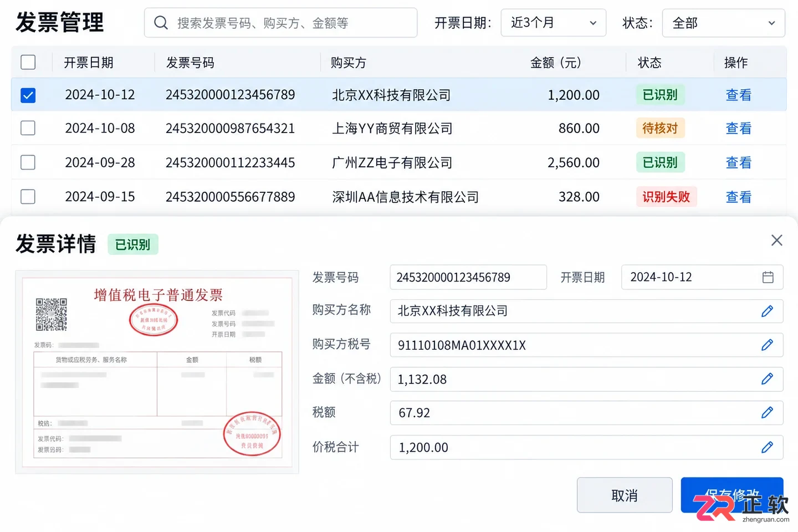Click 深圳AA信息技术有限公司 buyer cell
This screenshot has width=798, height=532.
405,197
